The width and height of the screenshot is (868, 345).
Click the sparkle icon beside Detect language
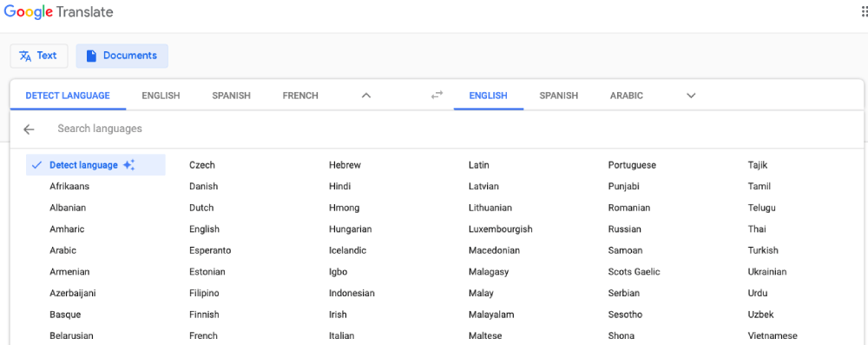click(x=129, y=165)
